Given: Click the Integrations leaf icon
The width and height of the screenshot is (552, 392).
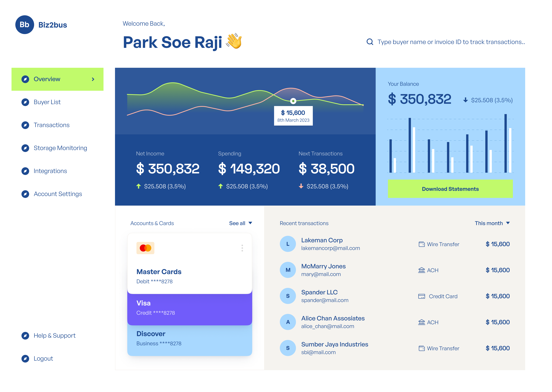Looking at the screenshot, I should (x=25, y=171).
